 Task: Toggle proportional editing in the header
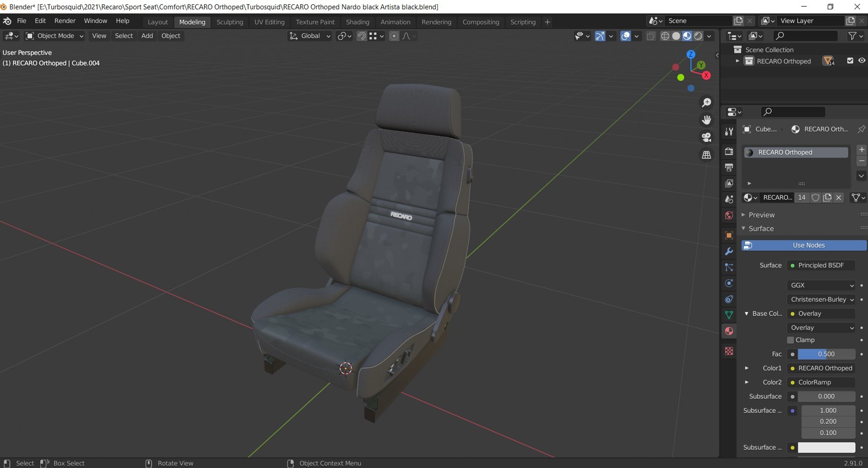coord(394,36)
